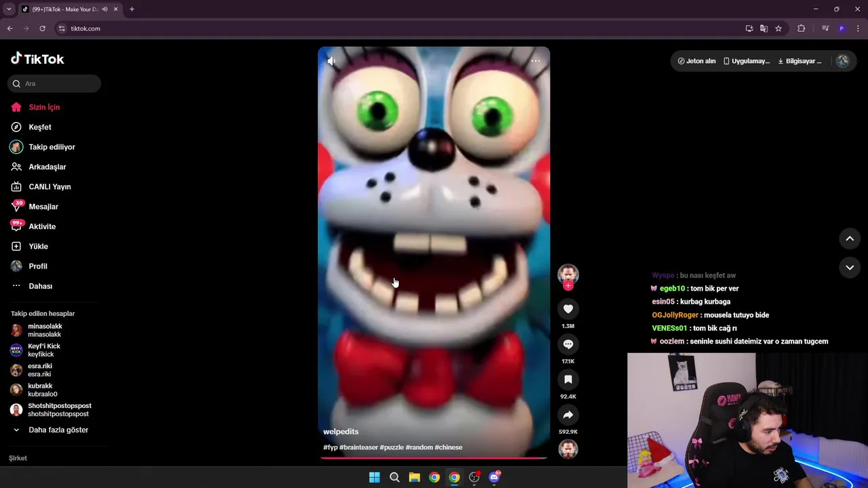
Task: Save video with bookmark icon
Action: click(x=568, y=380)
